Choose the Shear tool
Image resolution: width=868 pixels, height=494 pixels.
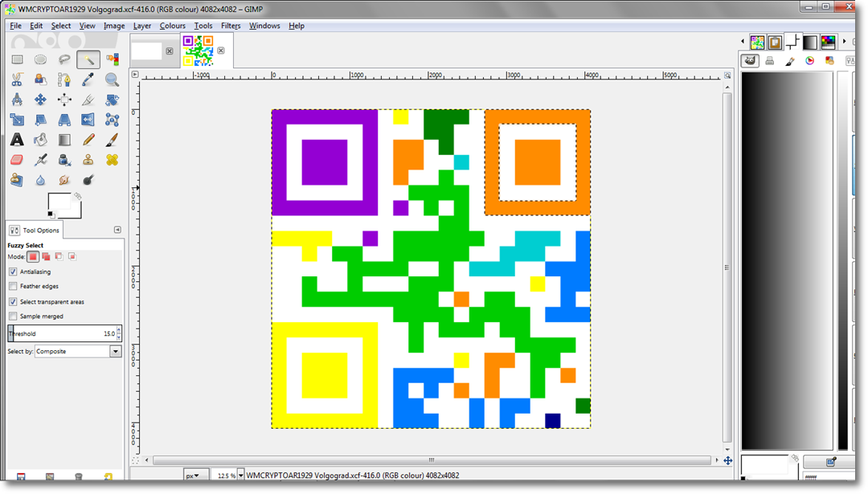[x=40, y=120]
